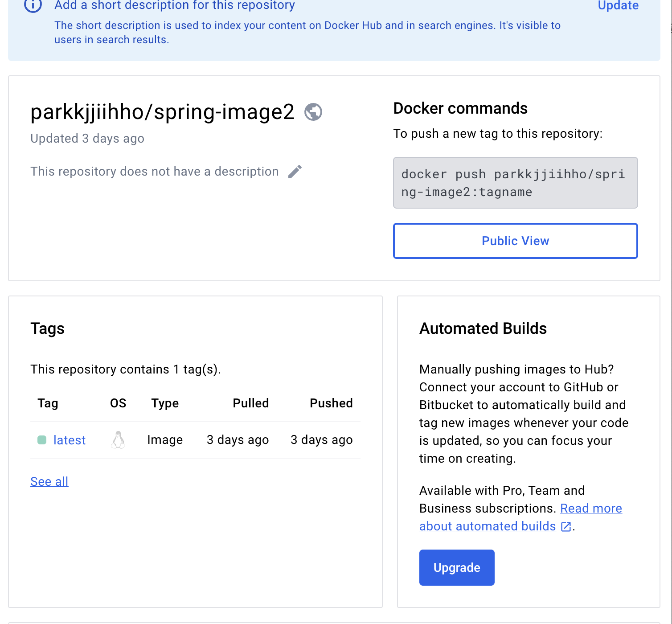Click 'This repository contains 1 tag(s).' text
672x624 pixels.
pos(126,369)
